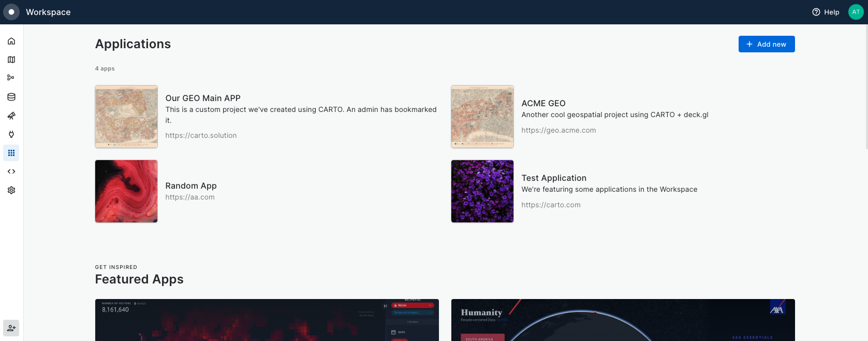
Task: Open the Workflows sidebar icon
Action: point(11,78)
